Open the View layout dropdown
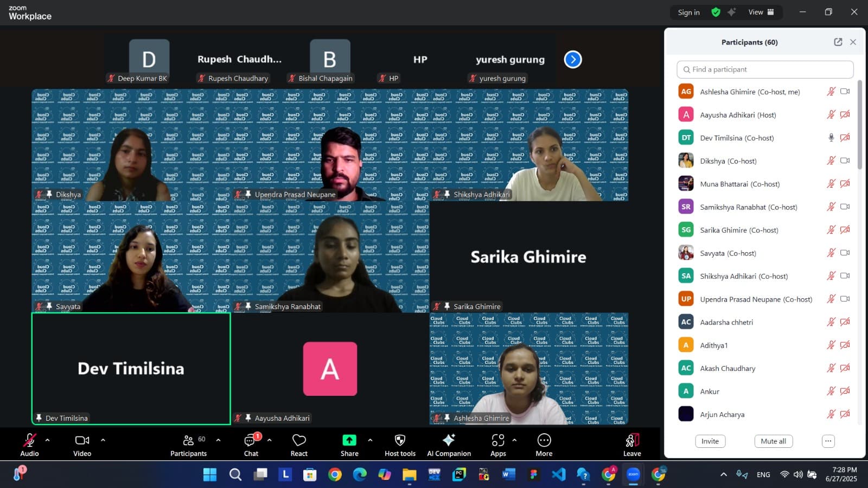 (x=761, y=12)
